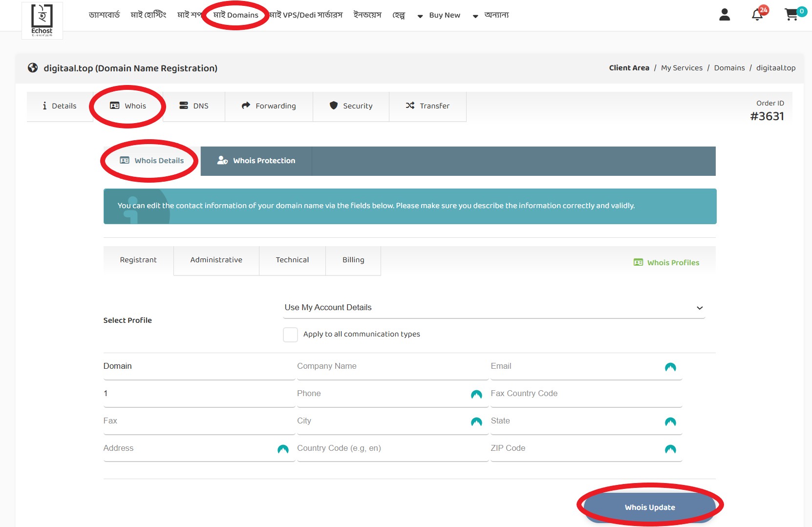812x527 pixels.
Task: Open the notifications bell icon
Action: click(757, 15)
